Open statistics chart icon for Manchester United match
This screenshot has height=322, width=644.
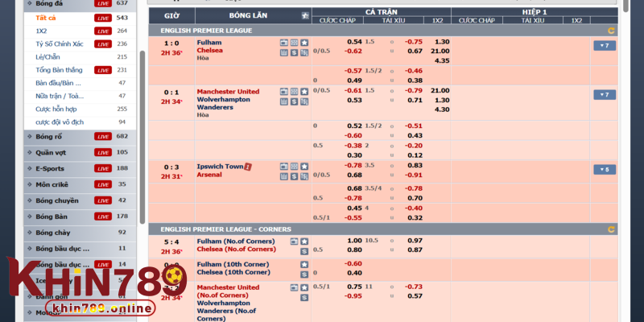284,101
